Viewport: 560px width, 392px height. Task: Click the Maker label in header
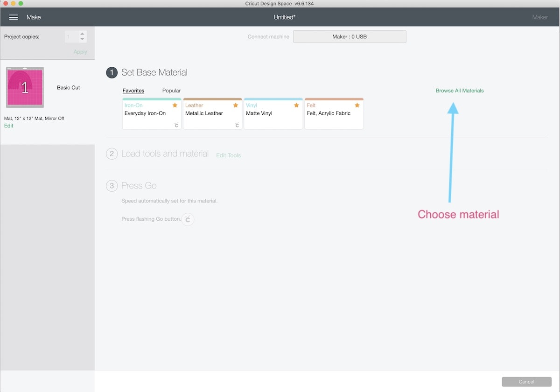point(540,17)
